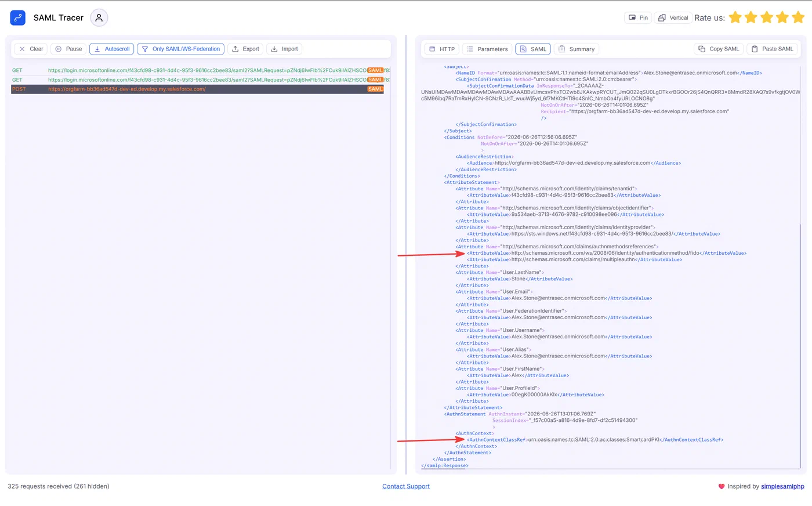Pause request capturing
Image resolution: width=812 pixels, height=506 pixels.
coord(68,49)
